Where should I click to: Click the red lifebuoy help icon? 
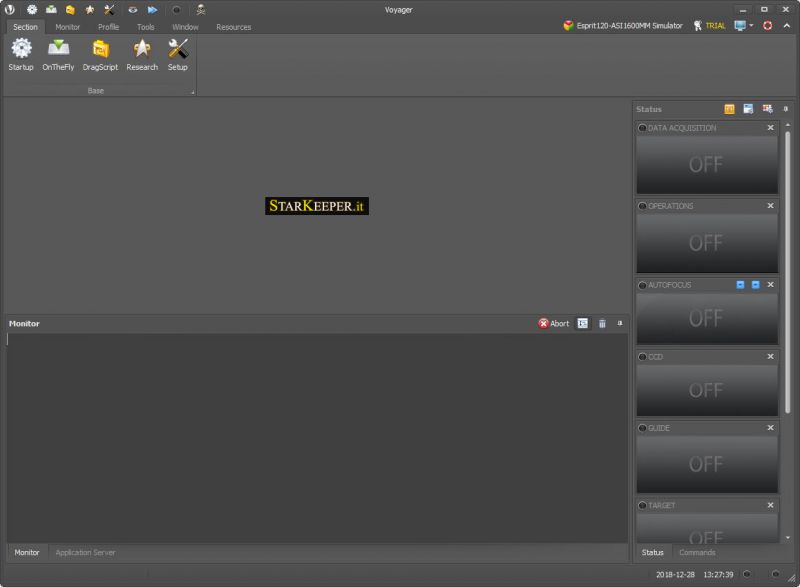(x=767, y=25)
